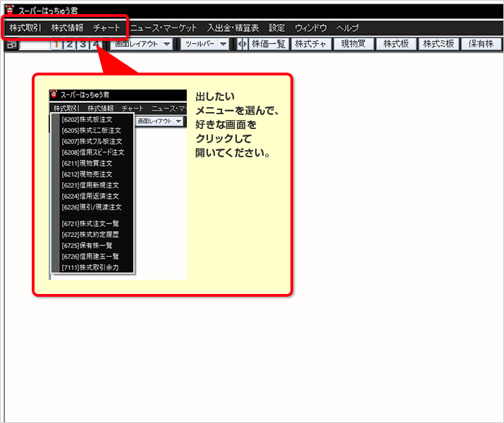This screenshot has height=423, width=504.
Task: Expand the 画面レイアウト dropdown
Action: pyautogui.click(x=166, y=44)
